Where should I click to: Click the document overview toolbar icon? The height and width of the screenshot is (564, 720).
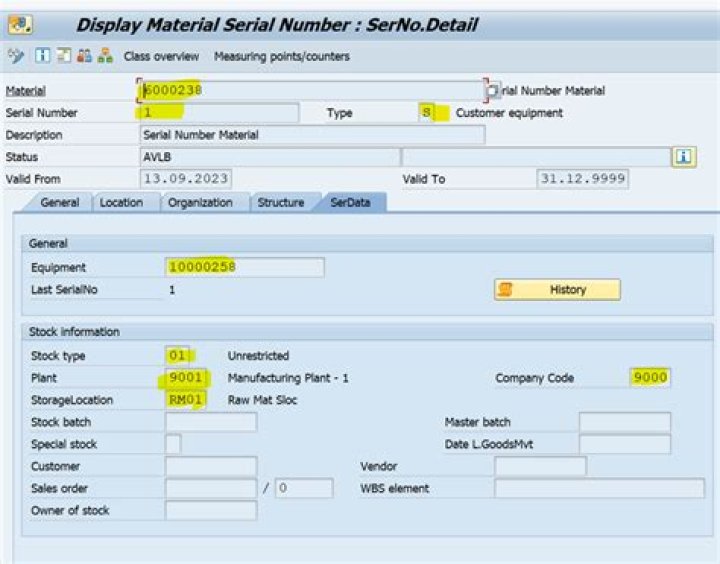pyautogui.click(x=63, y=56)
